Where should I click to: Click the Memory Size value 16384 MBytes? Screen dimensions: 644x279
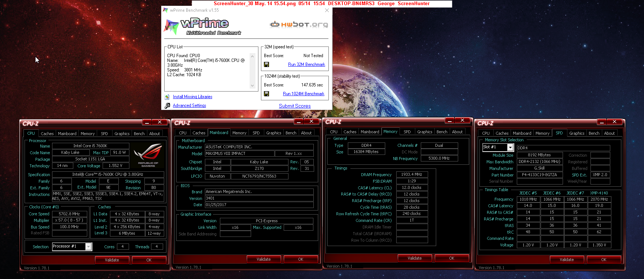coord(366,152)
